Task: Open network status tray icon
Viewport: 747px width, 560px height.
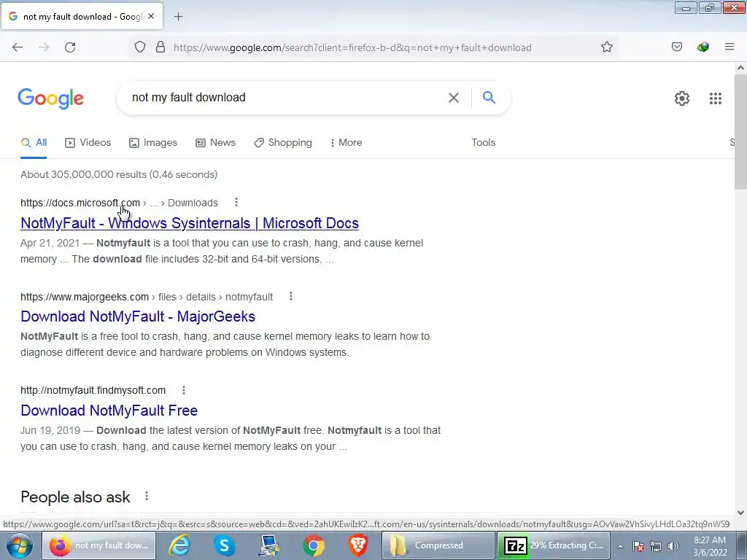Action: (656, 546)
